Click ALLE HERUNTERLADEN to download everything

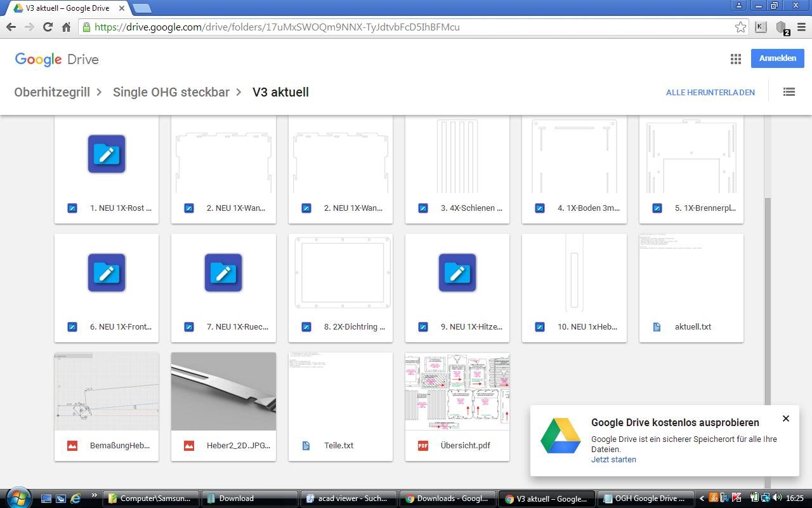[x=710, y=92]
